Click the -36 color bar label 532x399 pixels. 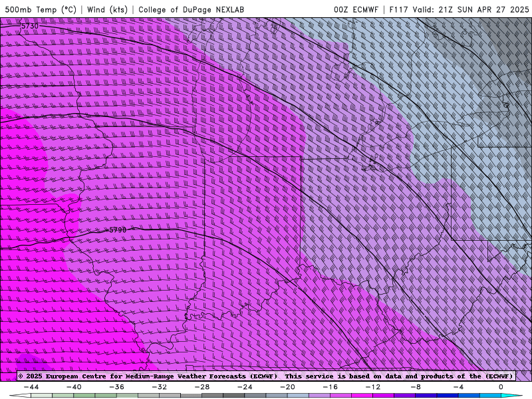pyautogui.click(x=117, y=387)
